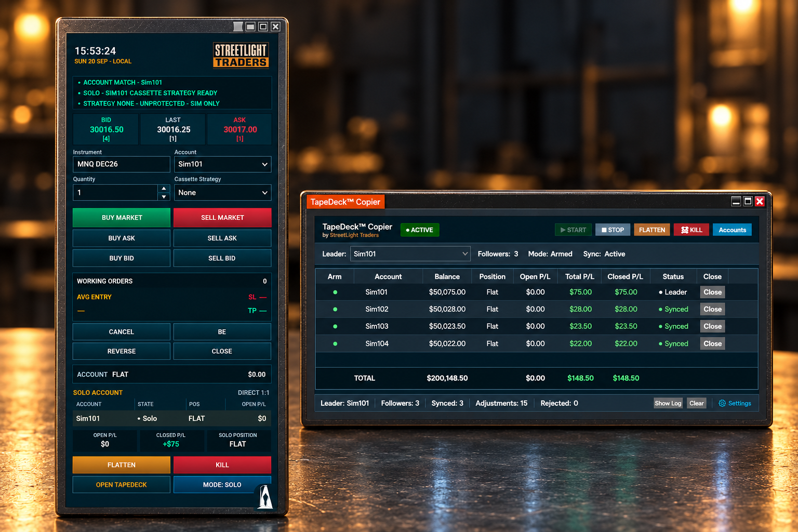
Task: Click the red KILL button in order panel
Action: (x=222, y=465)
